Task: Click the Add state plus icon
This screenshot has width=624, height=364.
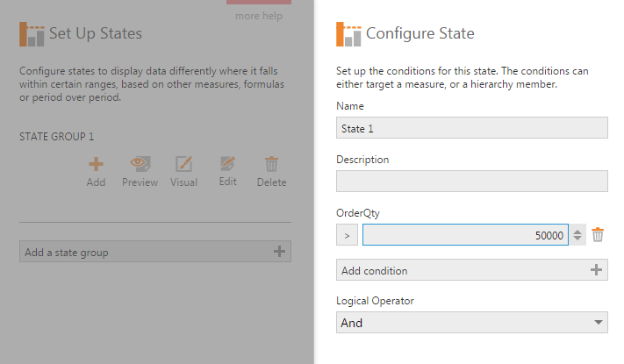Action: click(x=96, y=164)
